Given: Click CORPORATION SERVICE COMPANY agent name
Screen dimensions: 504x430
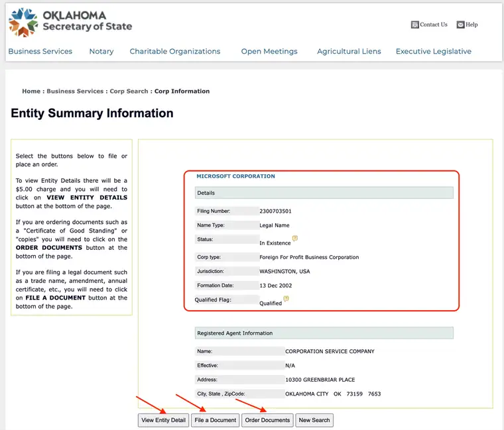Looking at the screenshot, I should pyautogui.click(x=330, y=351).
